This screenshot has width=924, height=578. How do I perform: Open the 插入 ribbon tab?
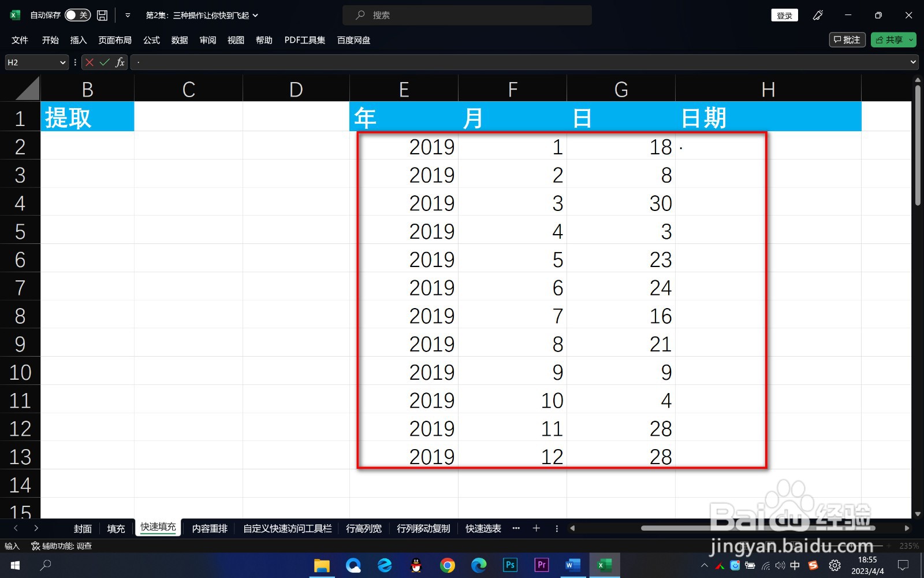pyautogui.click(x=79, y=40)
